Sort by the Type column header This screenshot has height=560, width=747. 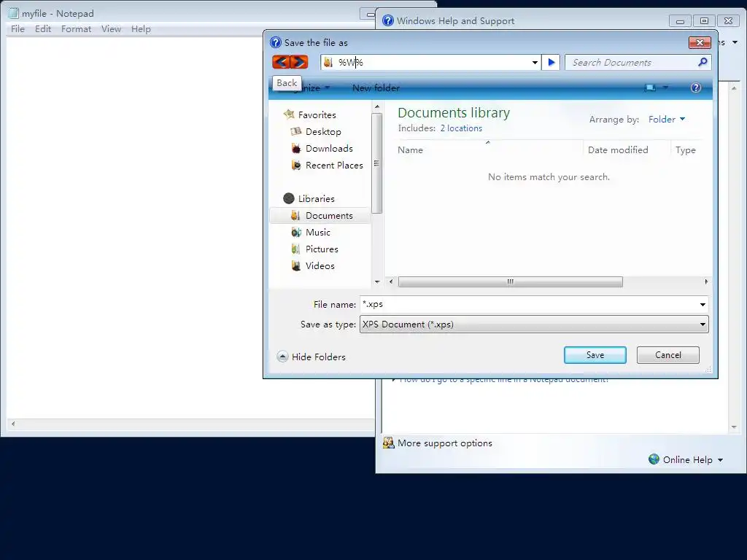click(687, 149)
